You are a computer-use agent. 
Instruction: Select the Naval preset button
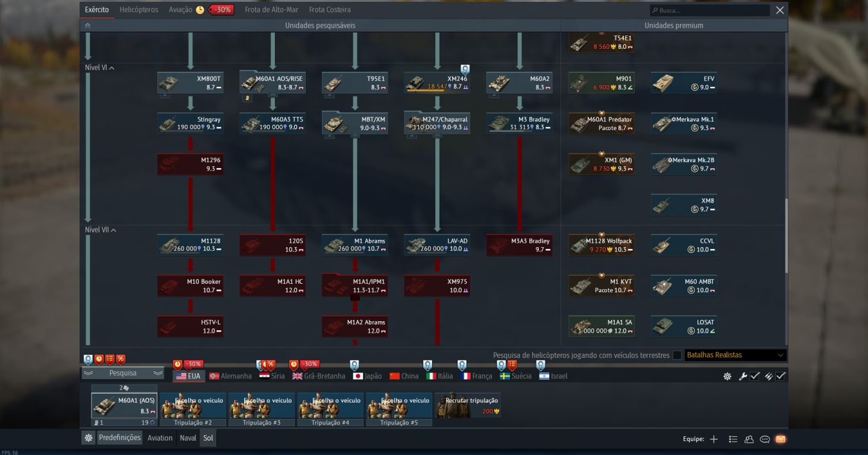tap(188, 438)
